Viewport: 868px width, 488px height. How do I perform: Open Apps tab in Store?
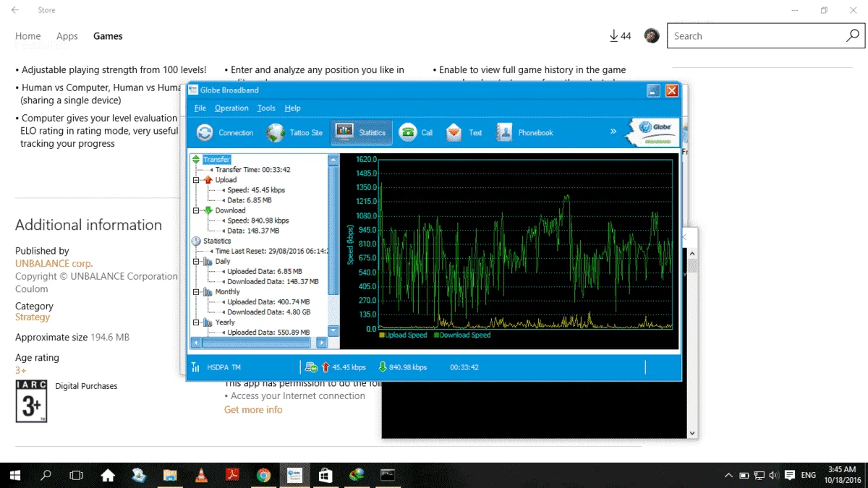tap(67, 36)
